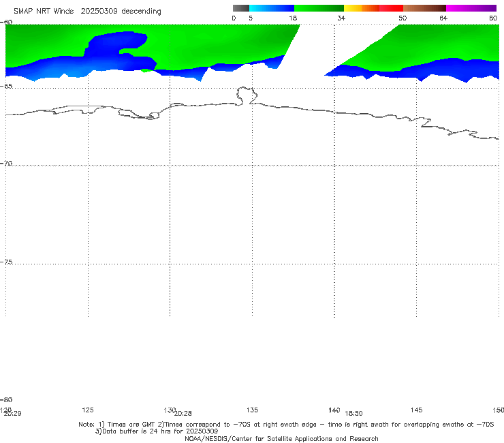Click the coastline bump near 135E

[x=247, y=95]
